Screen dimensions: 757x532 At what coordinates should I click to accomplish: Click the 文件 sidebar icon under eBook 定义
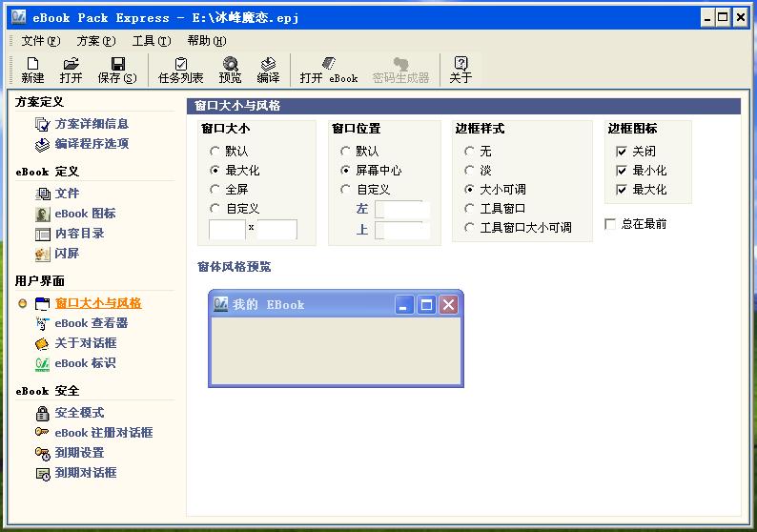(x=43, y=194)
